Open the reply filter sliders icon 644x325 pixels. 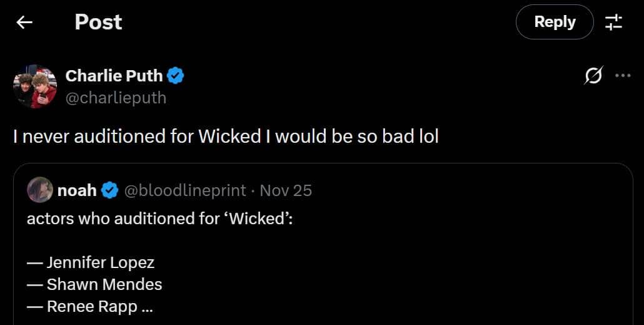tap(613, 23)
